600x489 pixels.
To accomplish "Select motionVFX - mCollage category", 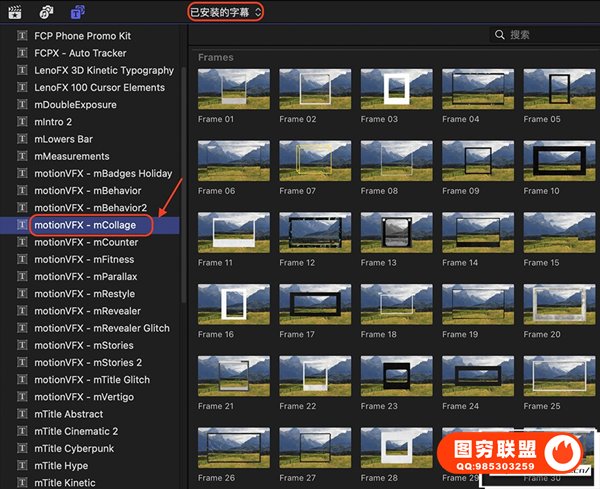I will click(85, 225).
